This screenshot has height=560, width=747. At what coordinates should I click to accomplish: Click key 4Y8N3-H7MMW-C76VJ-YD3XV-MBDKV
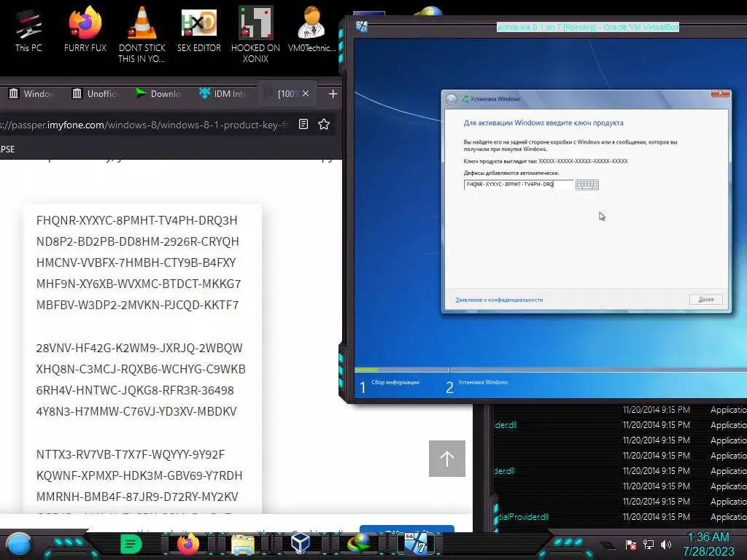[x=136, y=411]
